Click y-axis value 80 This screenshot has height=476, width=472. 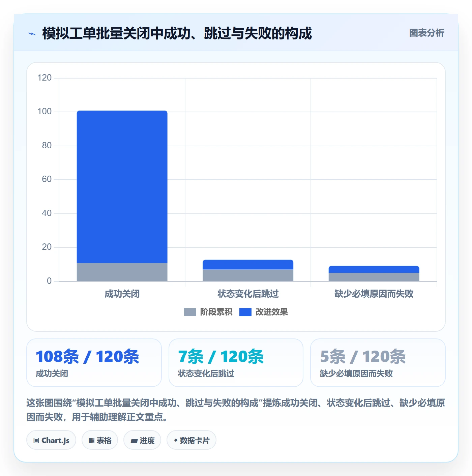[47, 146]
